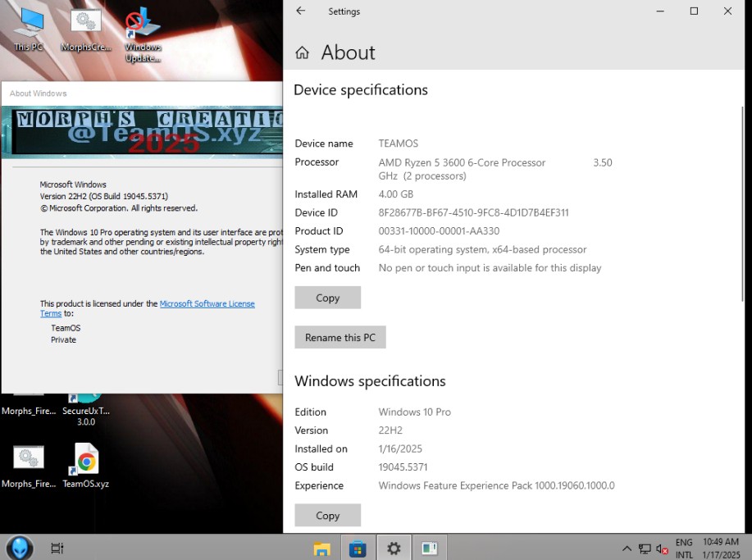Open the alien head Start button
The image size is (752, 560).
coord(20,548)
